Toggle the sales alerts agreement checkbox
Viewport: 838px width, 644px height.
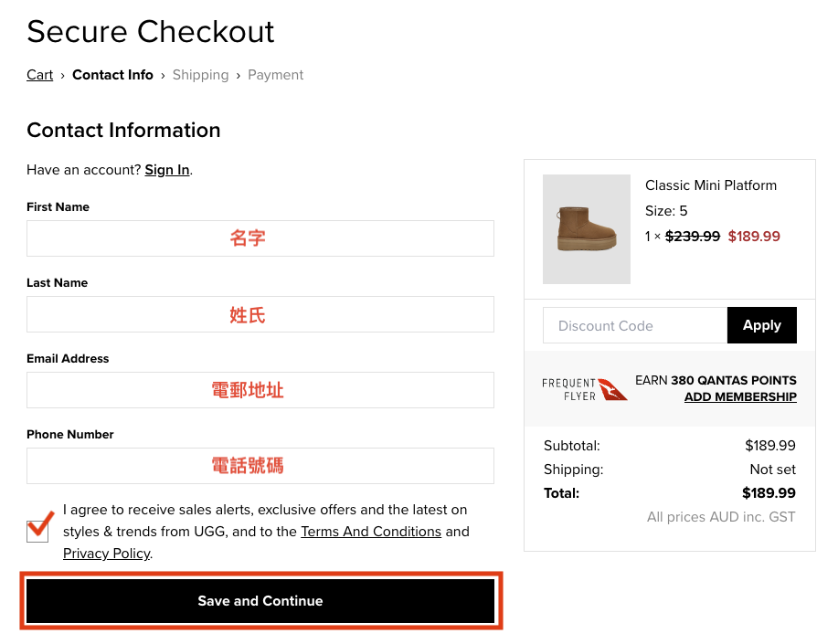[37, 531]
